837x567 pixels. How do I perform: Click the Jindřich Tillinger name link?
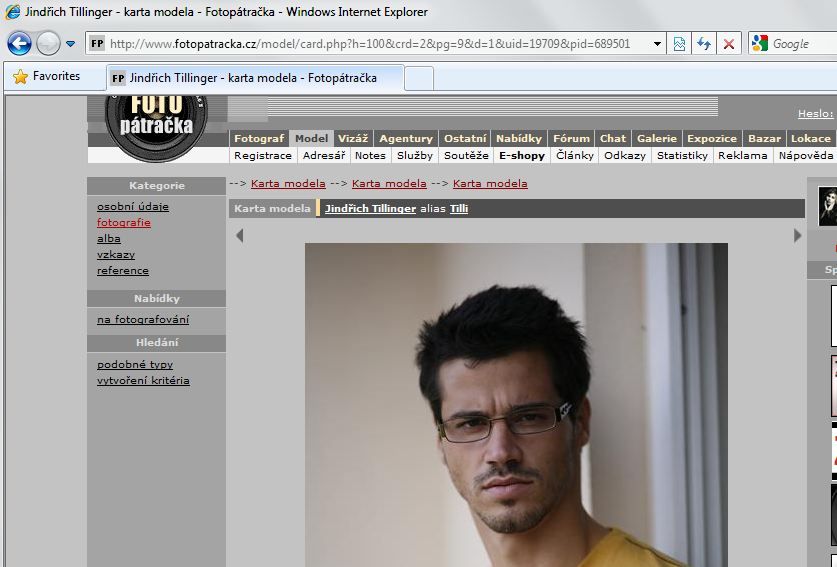click(370, 209)
